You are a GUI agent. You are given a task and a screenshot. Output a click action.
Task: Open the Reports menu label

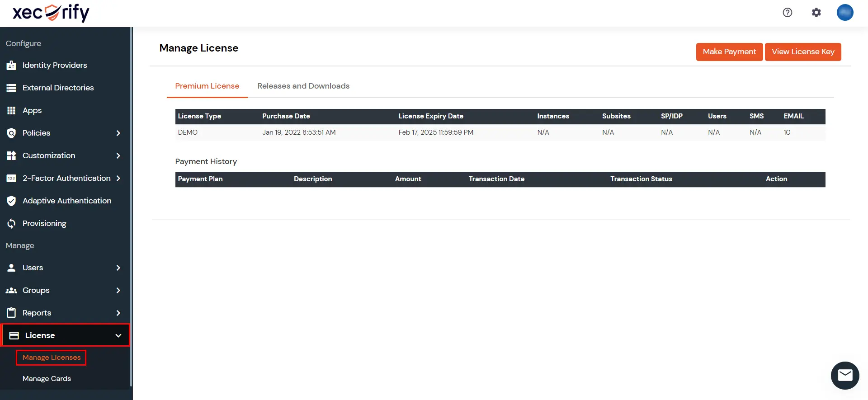coord(37,313)
